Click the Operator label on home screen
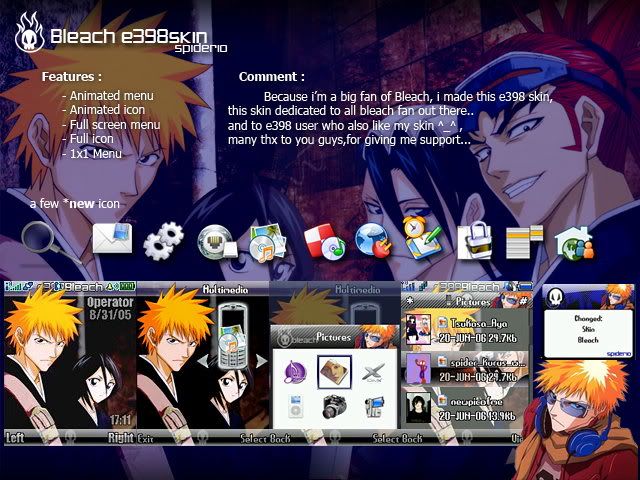Viewport: 640px width, 480px height. pyautogui.click(x=110, y=302)
